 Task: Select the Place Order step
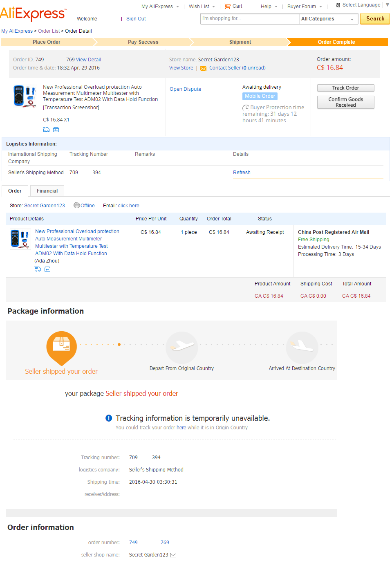tap(47, 42)
